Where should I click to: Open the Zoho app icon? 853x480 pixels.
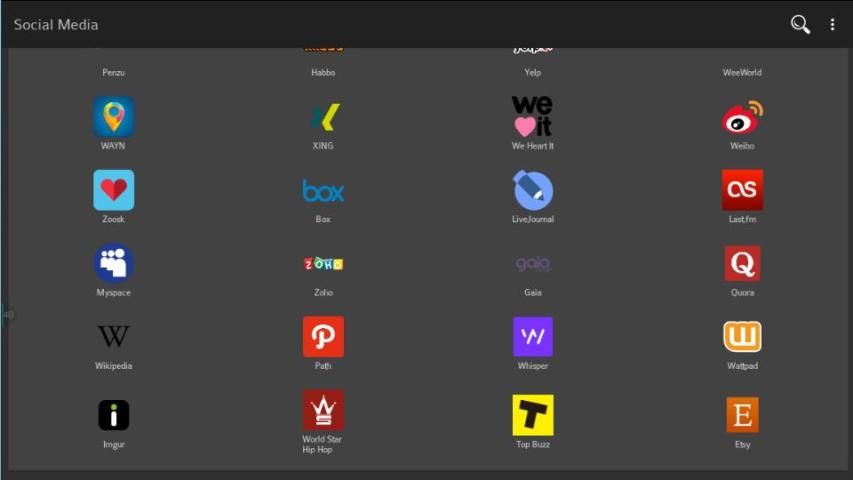point(323,264)
